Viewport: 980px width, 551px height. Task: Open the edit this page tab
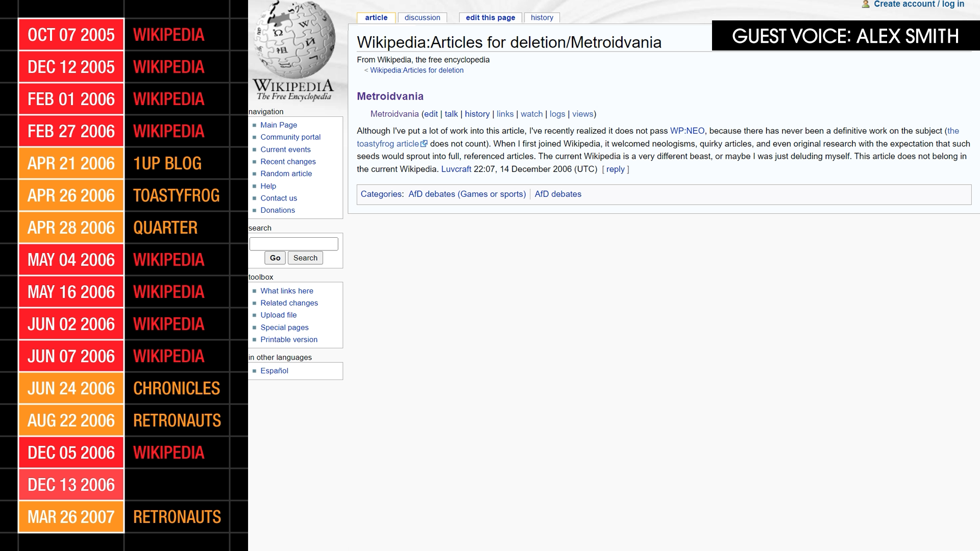click(x=490, y=17)
